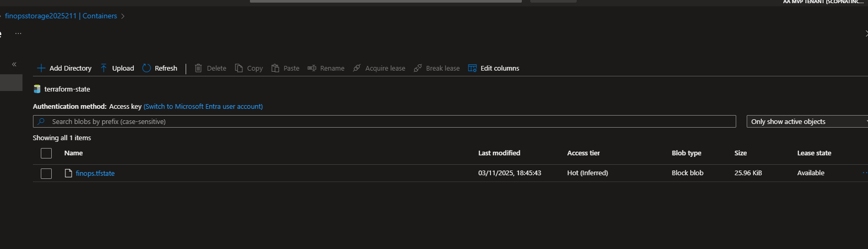Click the Copy toolbar icon
This screenshot has height=249, width=868.
(x=239, y=68)
